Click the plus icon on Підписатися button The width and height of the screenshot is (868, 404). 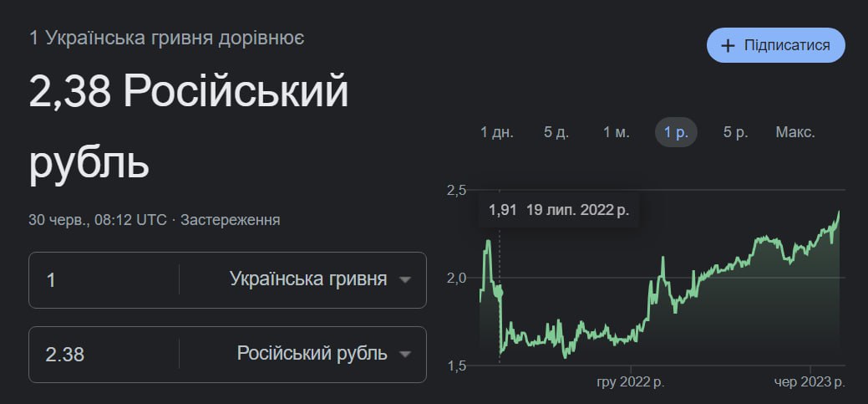point(728,45)
